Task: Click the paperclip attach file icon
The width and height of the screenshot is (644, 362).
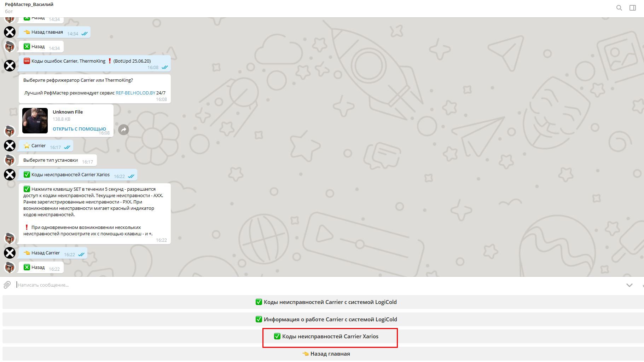Action: click(7, 285)
